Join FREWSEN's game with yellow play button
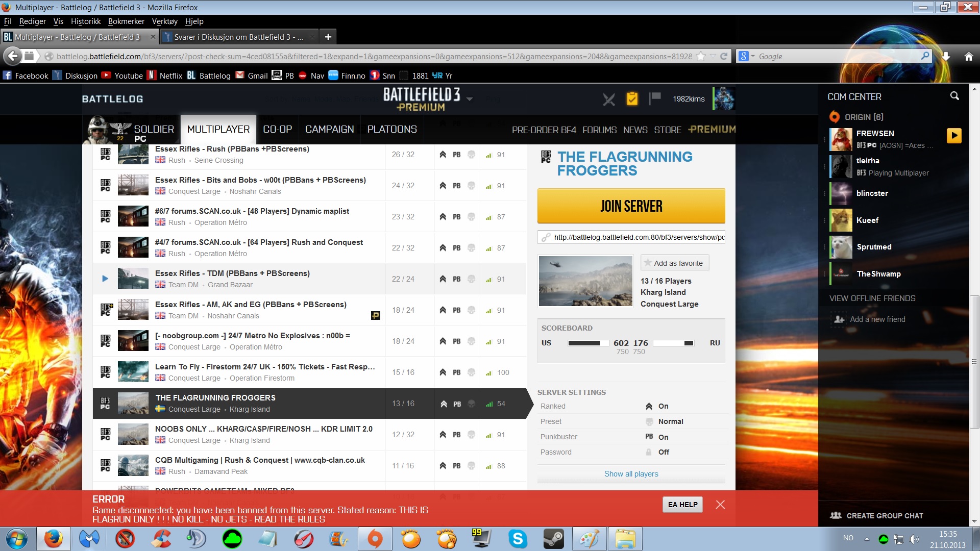 click(x=954, y=135)
